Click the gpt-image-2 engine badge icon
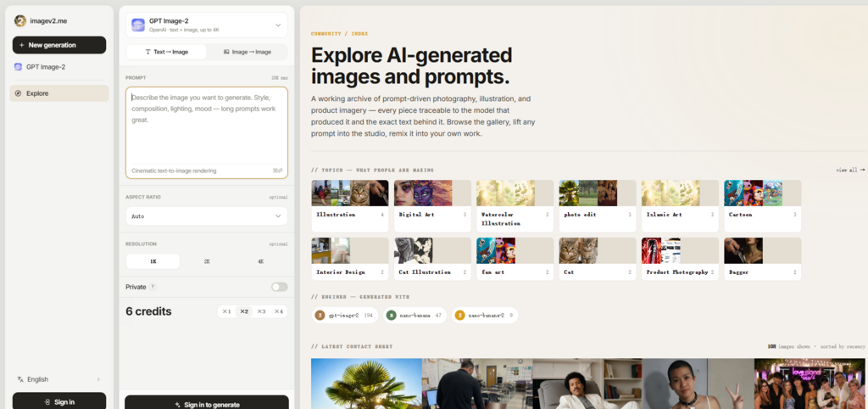The width and height of the screenshot is (868, 409). 320,316
